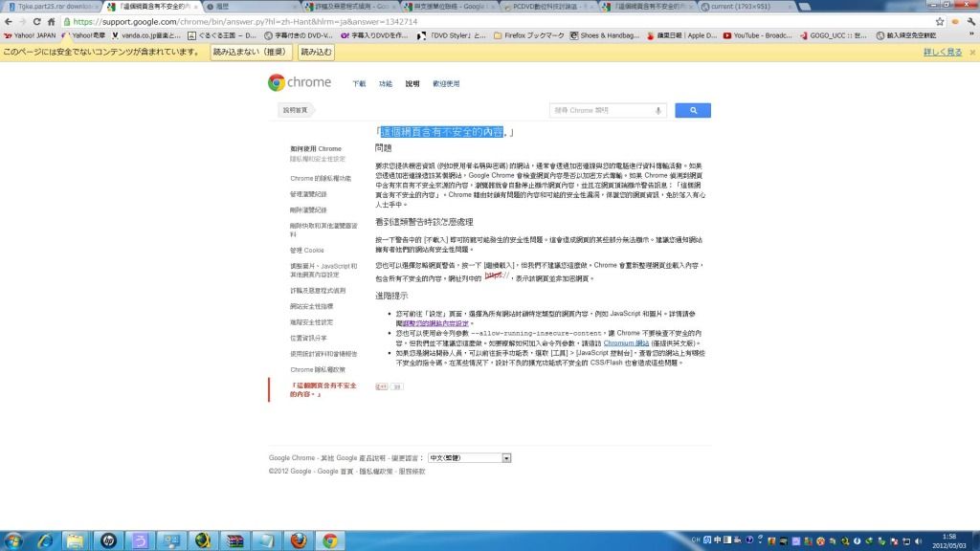Reload the current page
The height and width of the screenshot is (551, 980).
37,22
